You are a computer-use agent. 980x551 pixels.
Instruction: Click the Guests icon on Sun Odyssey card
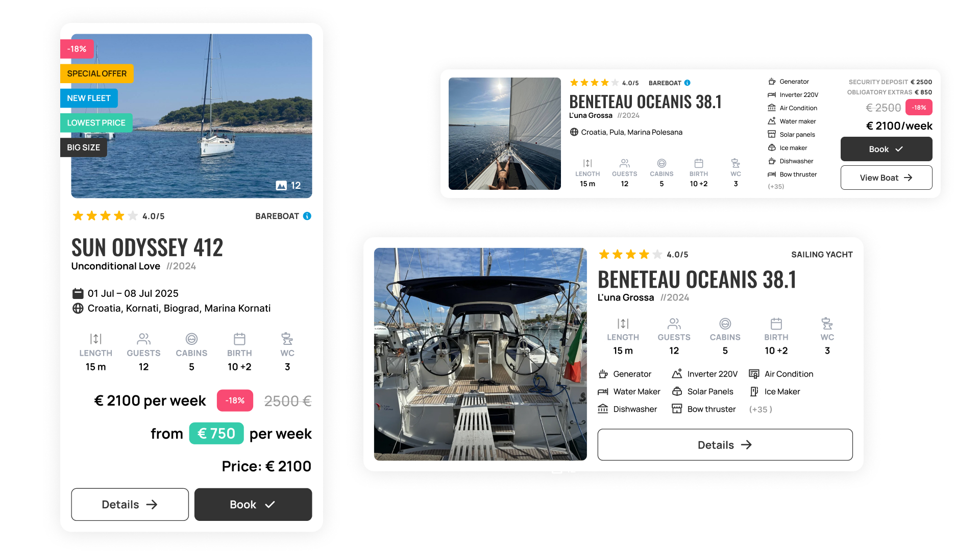click(143, 339)
